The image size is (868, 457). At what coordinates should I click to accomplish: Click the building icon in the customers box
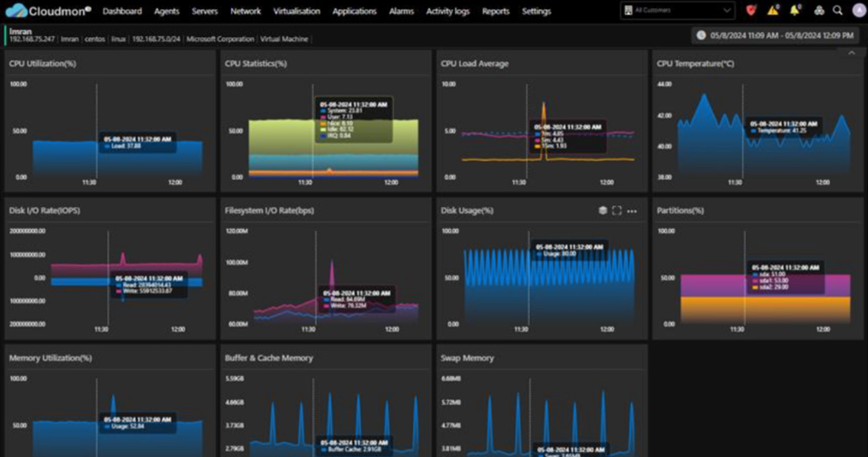pyautogui.click(x=628, y=10)
